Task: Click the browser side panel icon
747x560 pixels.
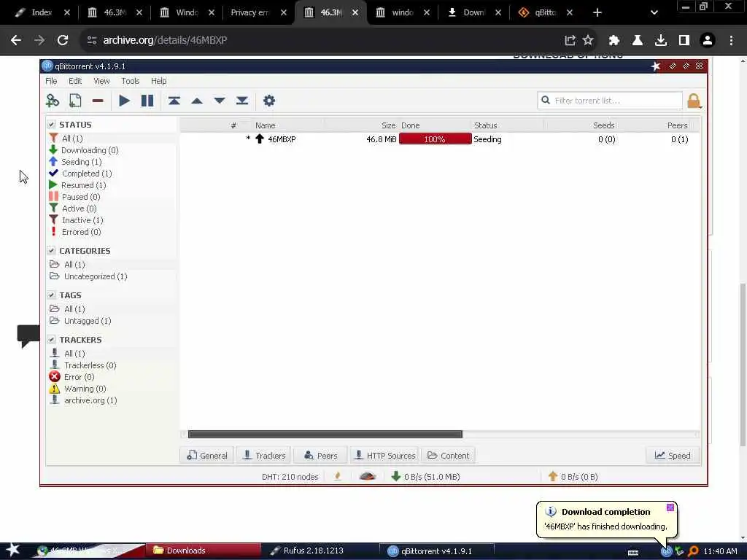Action: pyautogui.click(x=684, y=40)
